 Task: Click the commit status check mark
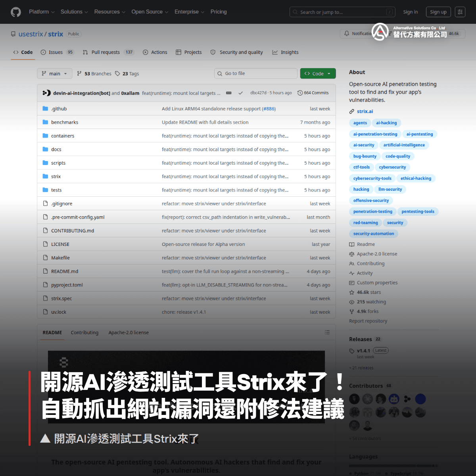[240, 93]
